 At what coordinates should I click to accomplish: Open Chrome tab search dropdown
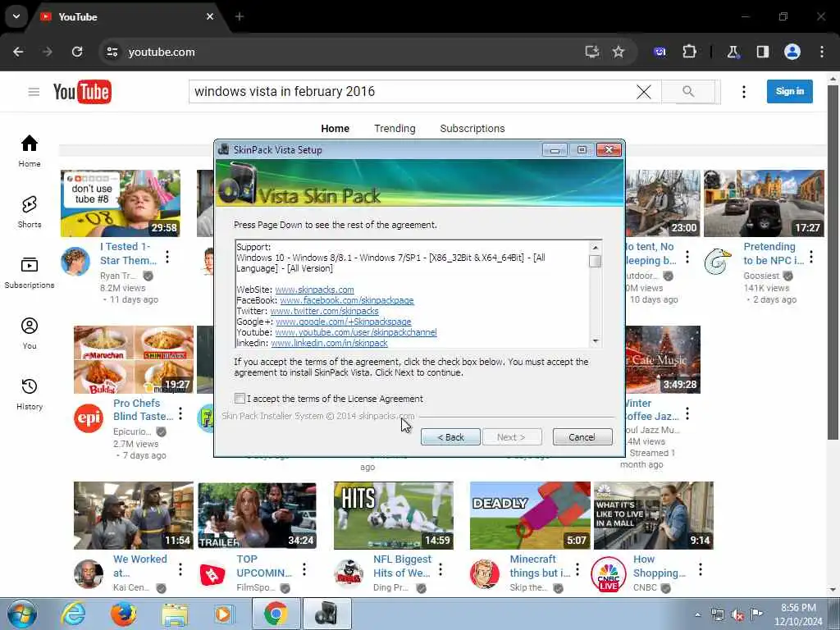click(x=16, y=16)
